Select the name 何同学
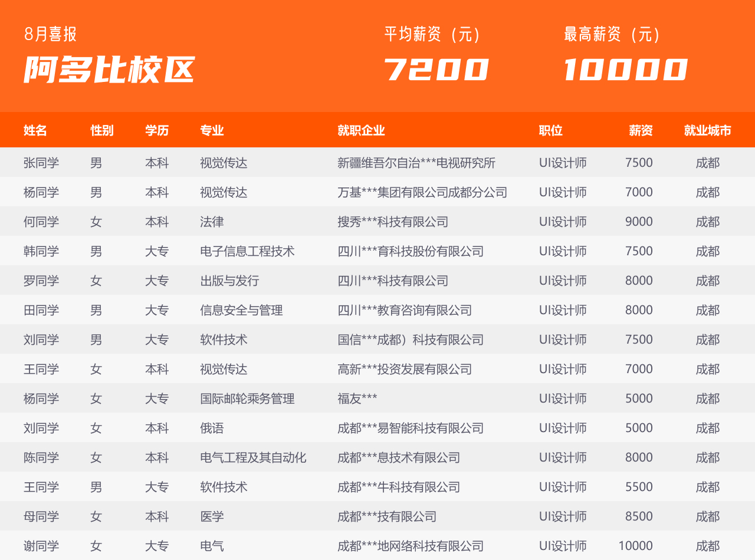 click(x=41, y=222)
